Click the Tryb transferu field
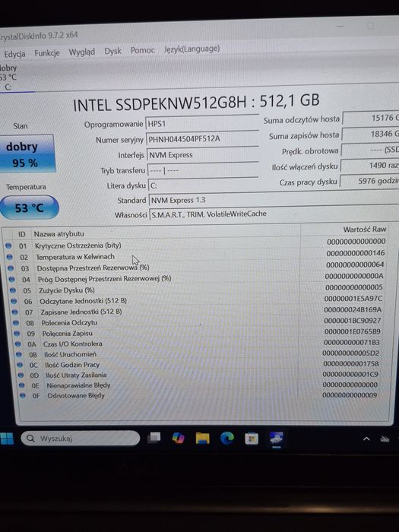This screenshot has height=532, width=399. tap(203, 170)
